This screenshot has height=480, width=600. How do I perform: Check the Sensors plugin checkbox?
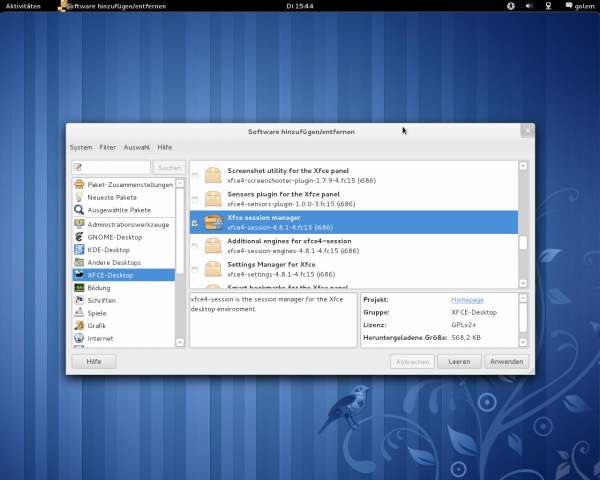coord(194,199)
